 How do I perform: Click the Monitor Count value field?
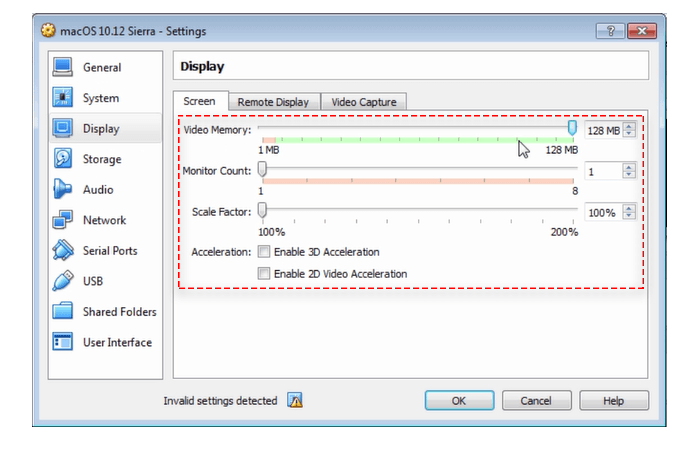pyautogui.click(x=602, y=172)
